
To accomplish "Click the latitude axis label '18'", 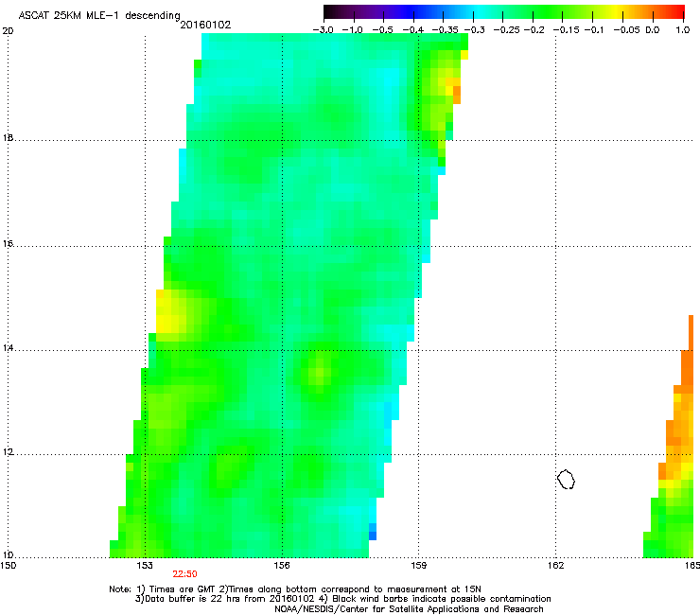I will click(x=8, y=138).
